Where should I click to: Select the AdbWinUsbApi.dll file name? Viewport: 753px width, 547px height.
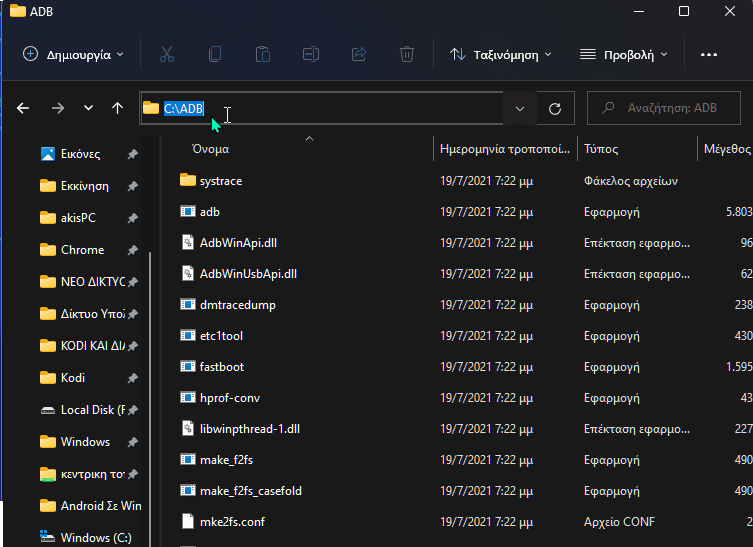coord(248,274)
